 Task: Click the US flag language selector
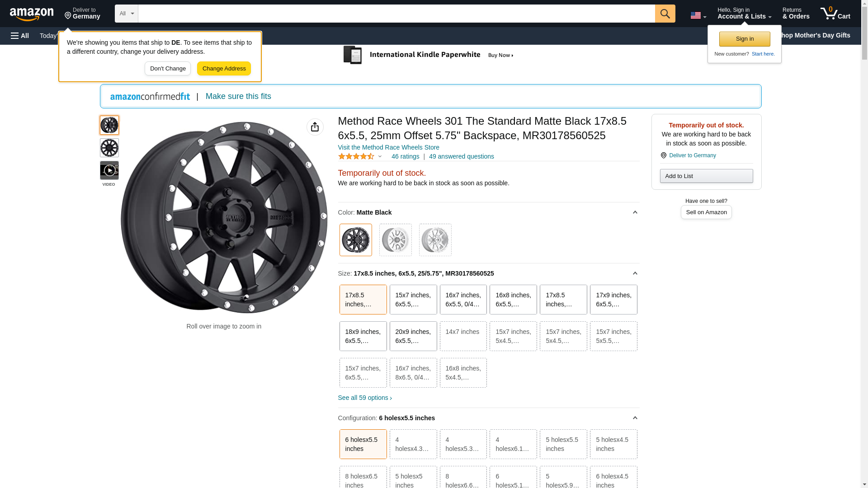[698, 15]
